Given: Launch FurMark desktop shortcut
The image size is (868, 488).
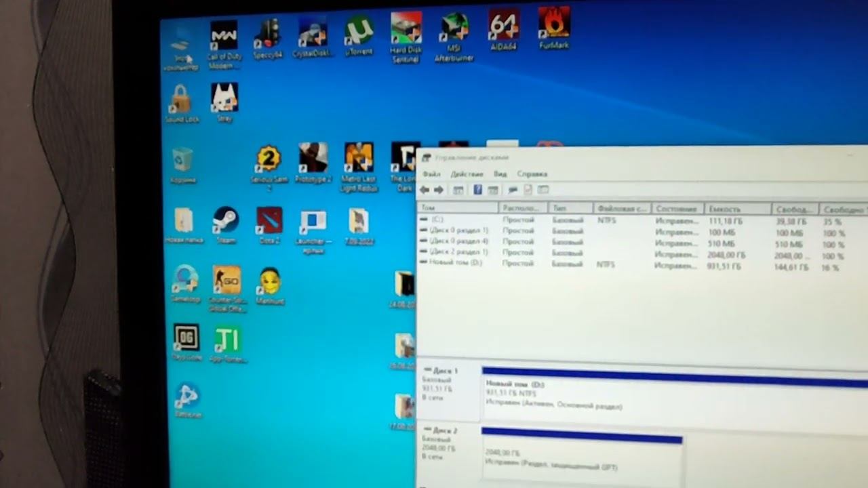Looking at the screenshot, I should [x=553, y=29].
